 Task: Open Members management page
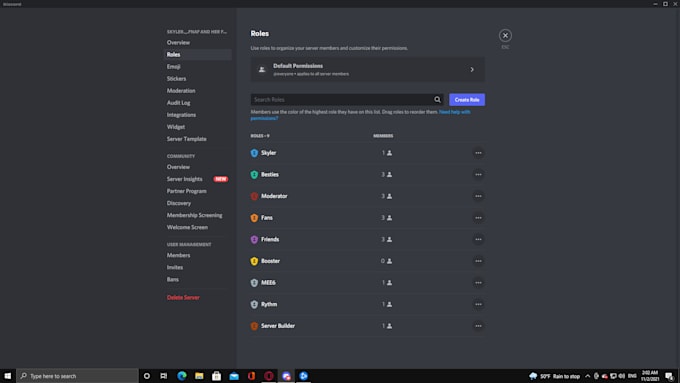click(178, 255)
